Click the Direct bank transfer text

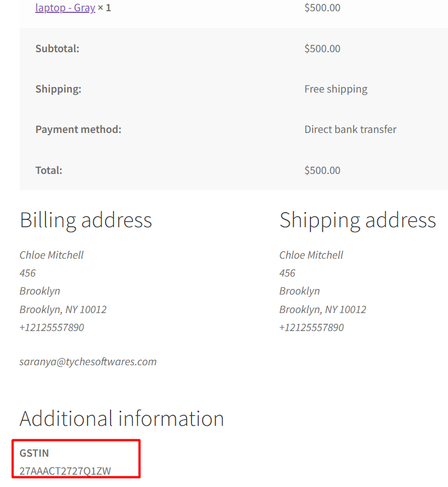pos(350,129)
